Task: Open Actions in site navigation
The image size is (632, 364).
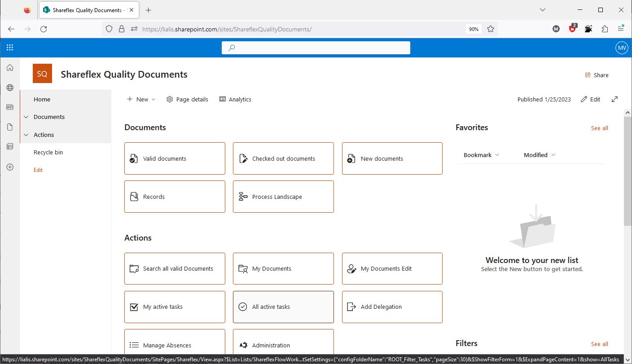Action: pos(44,135)
